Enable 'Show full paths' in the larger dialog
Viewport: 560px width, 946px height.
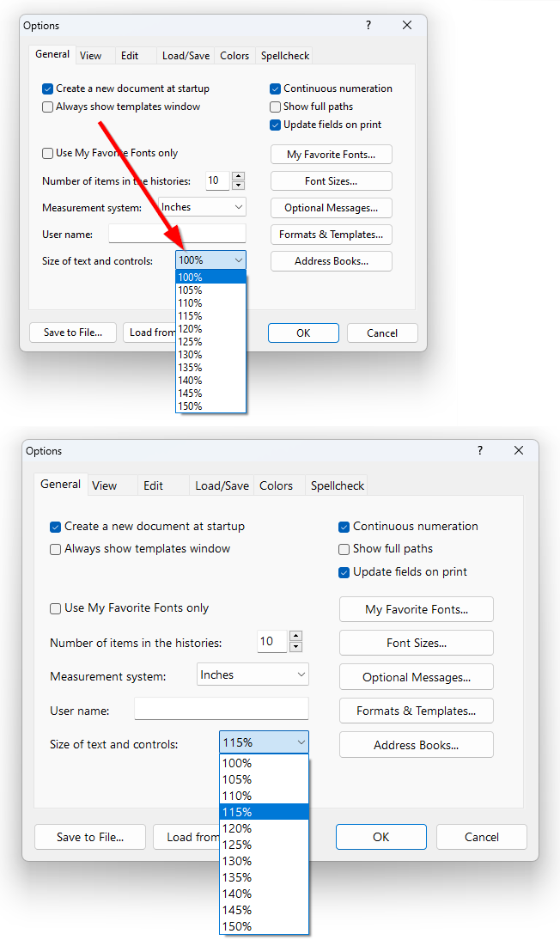tap(344, 549)
